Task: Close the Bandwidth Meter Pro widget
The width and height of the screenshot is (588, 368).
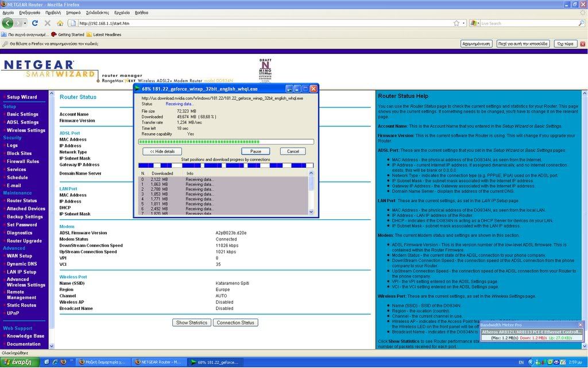Action: 581,325
